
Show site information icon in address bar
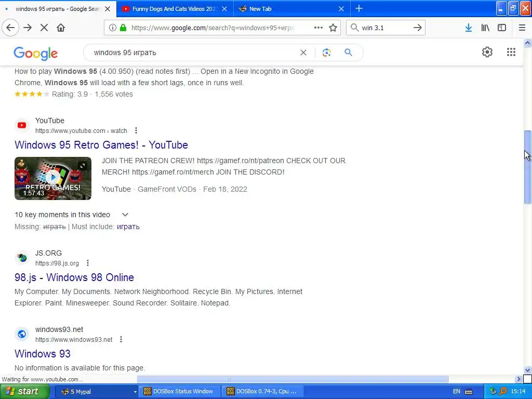point(112,28)
